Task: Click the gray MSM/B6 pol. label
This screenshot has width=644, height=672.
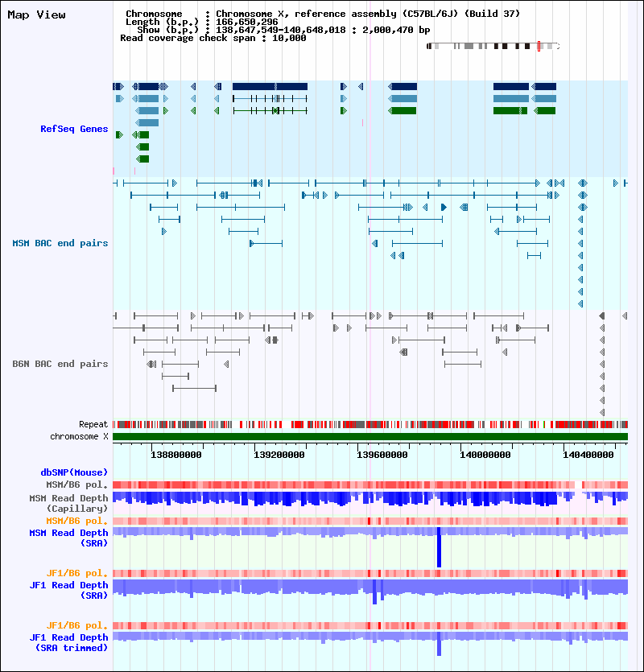Action: pyautogui.click(x=77, y=484)
